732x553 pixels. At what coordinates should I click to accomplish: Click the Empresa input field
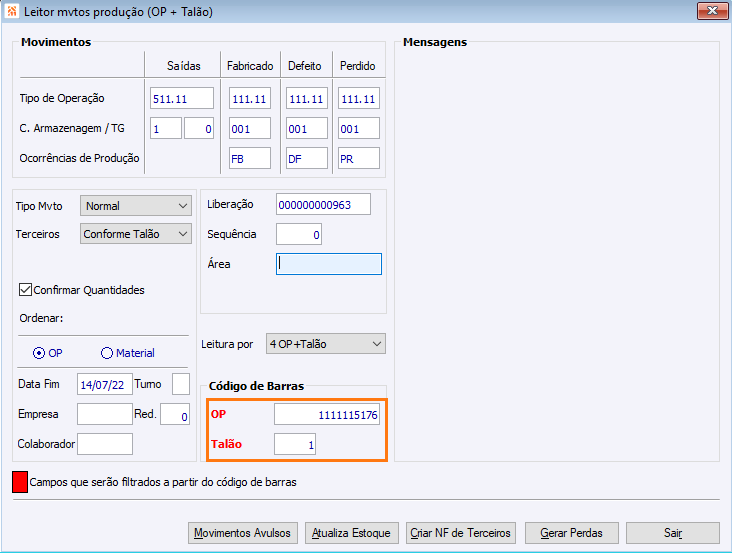105,414
